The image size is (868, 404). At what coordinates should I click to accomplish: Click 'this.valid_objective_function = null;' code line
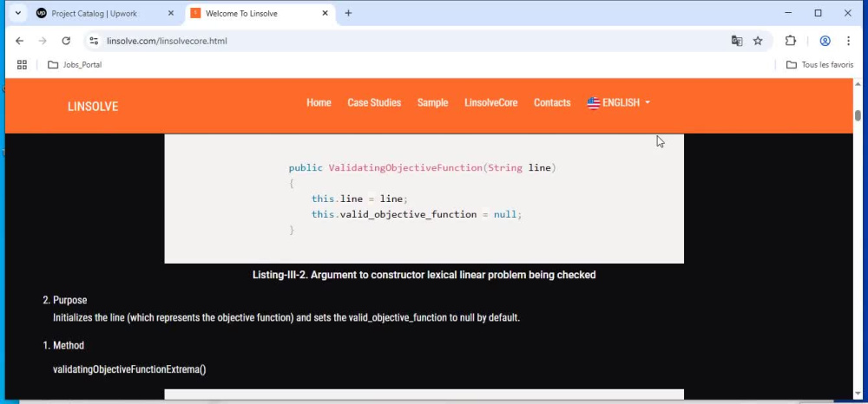pos(417,214)
